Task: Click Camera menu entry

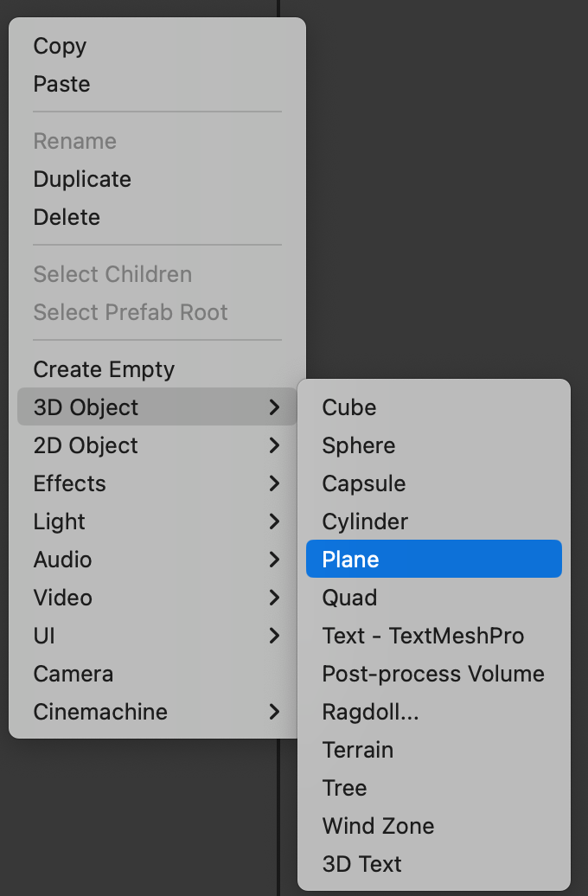Action: (x=157, y=673)
